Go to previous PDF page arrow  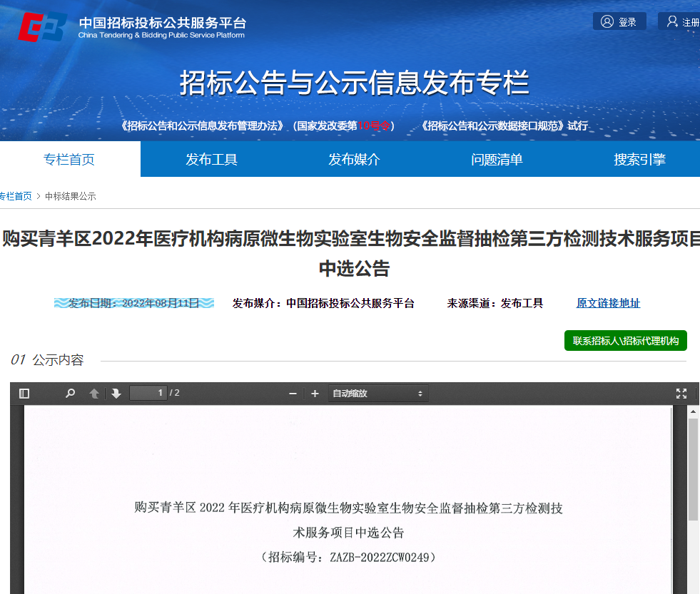pos(94,393)
